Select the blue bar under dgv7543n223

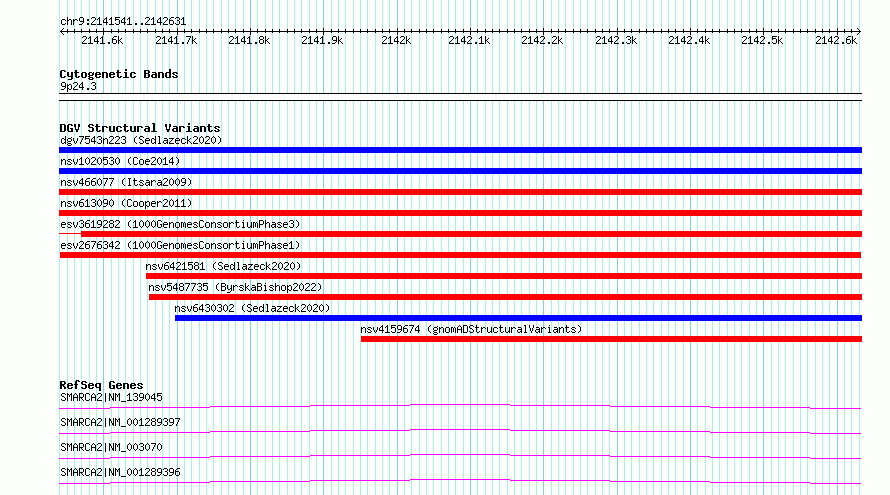tap(460, 150)
